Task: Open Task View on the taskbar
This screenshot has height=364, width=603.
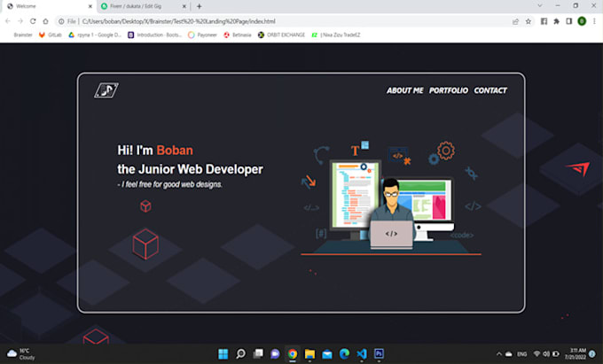Action: pyautogui.click(x=258, y=353)
